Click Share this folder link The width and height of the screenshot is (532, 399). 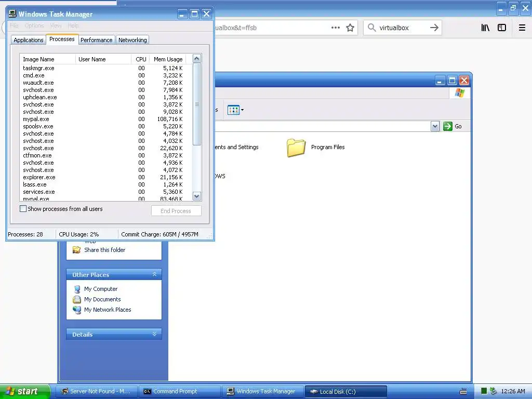tap(104, 250)
